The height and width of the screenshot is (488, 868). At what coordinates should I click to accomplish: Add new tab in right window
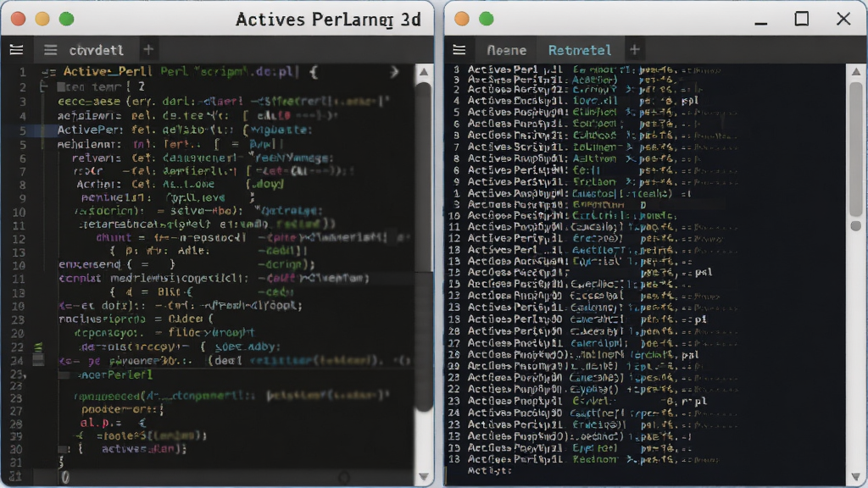coord(634,50)
